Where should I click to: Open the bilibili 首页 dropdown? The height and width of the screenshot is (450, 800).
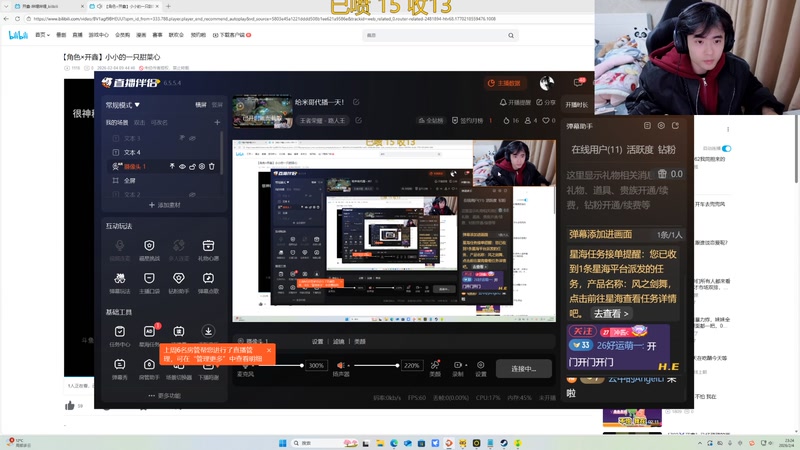coord(42,35)
